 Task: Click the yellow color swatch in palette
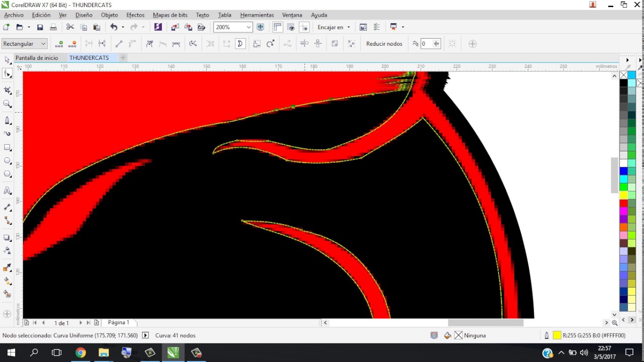(623, 195)
